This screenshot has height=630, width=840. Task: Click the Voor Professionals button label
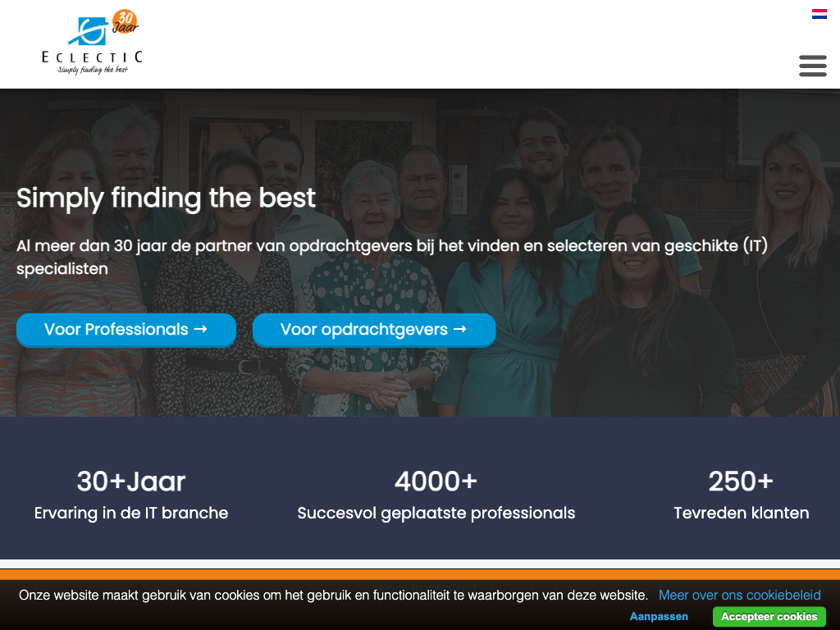116,329
